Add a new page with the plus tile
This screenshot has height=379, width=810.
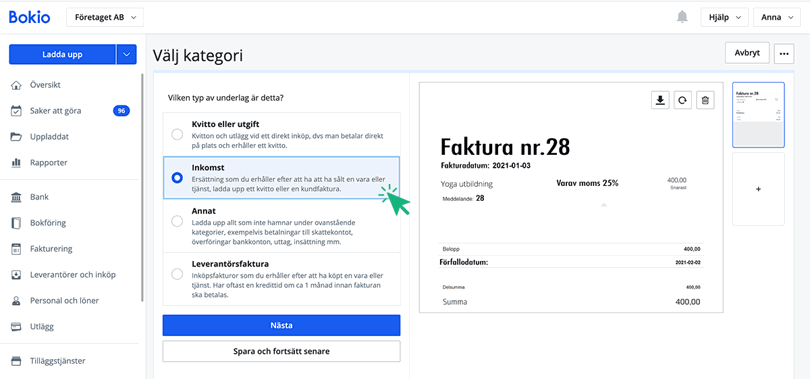[x=758, y=189]
